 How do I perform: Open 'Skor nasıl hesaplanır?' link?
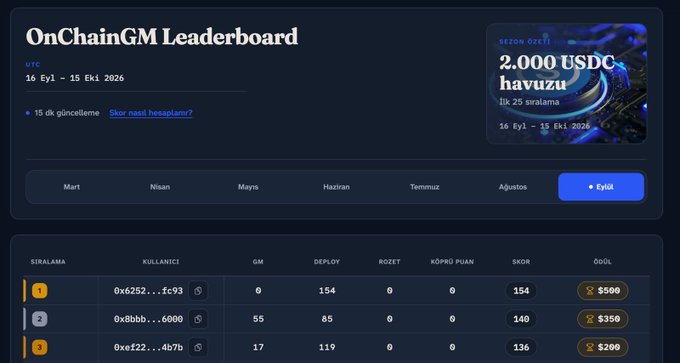pos(150,113)
